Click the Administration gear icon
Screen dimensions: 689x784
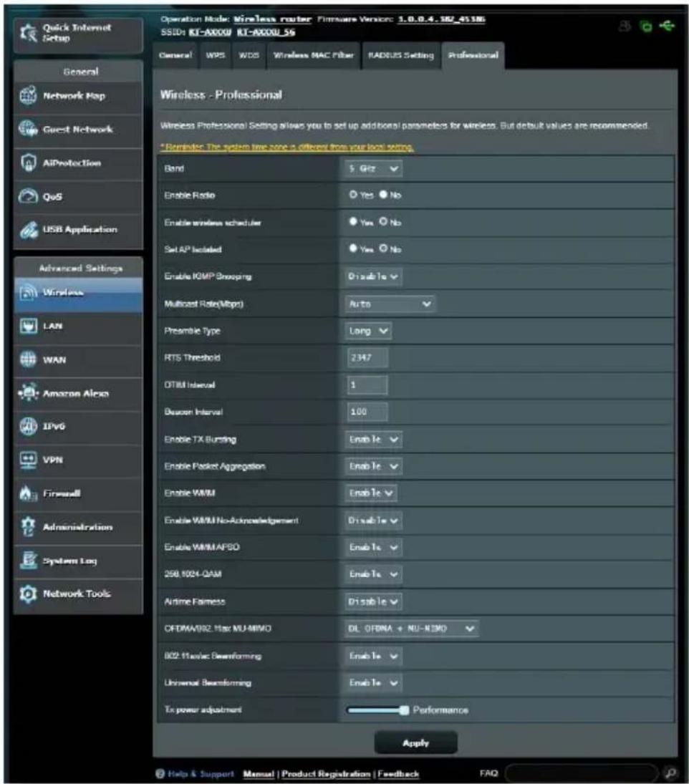[28, 526]
